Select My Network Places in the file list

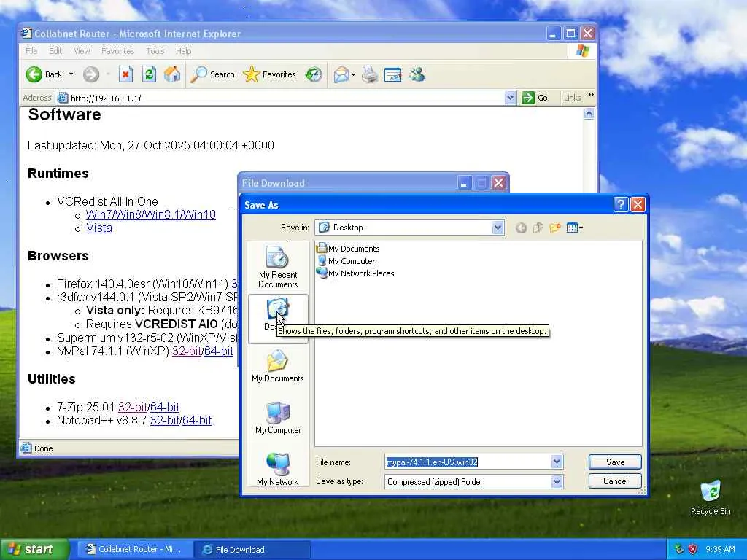point(355,273)
